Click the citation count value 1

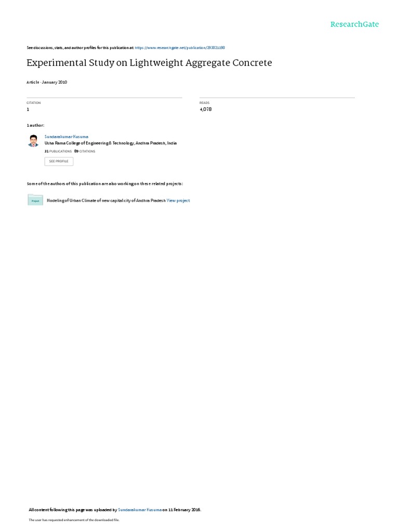(28, 109)
